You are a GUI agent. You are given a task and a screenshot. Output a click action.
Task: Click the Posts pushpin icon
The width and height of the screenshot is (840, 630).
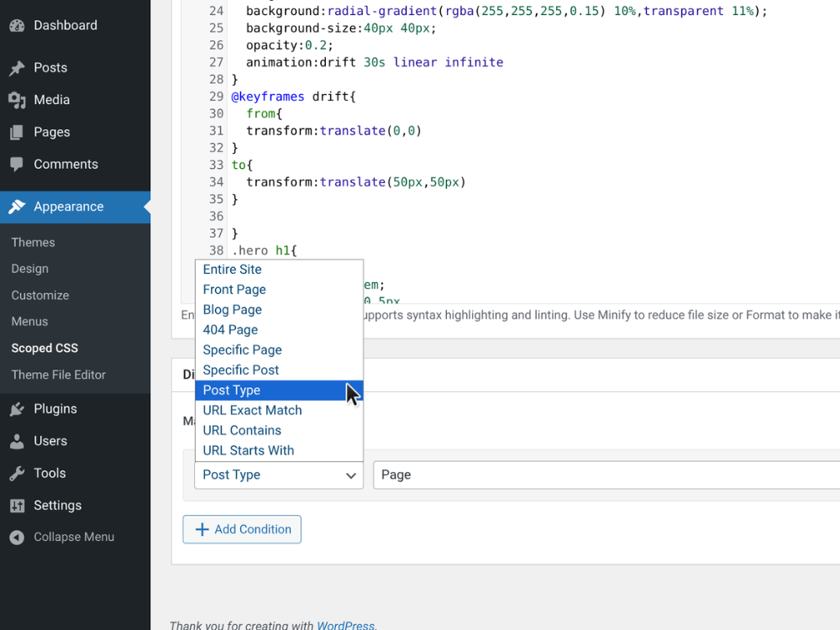[x=17, y=68]
